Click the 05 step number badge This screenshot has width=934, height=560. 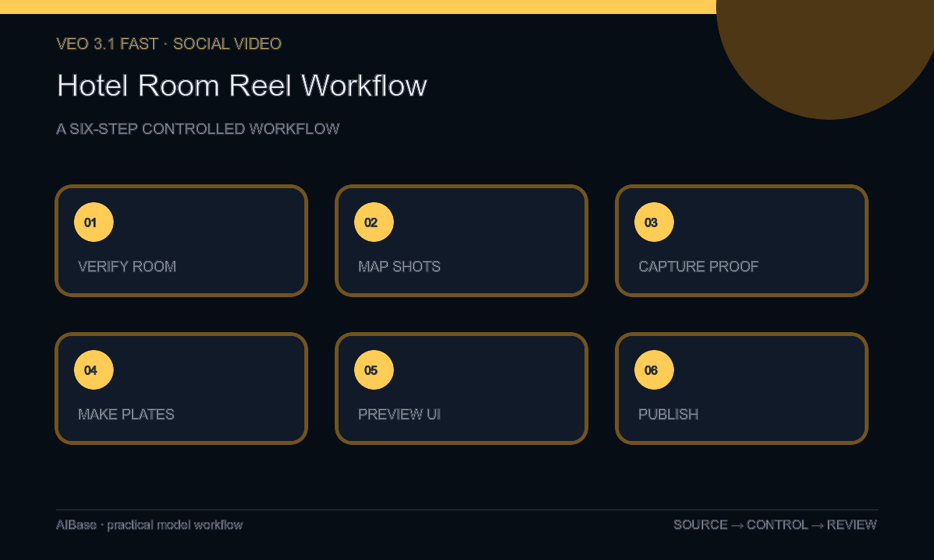[374, 370]
